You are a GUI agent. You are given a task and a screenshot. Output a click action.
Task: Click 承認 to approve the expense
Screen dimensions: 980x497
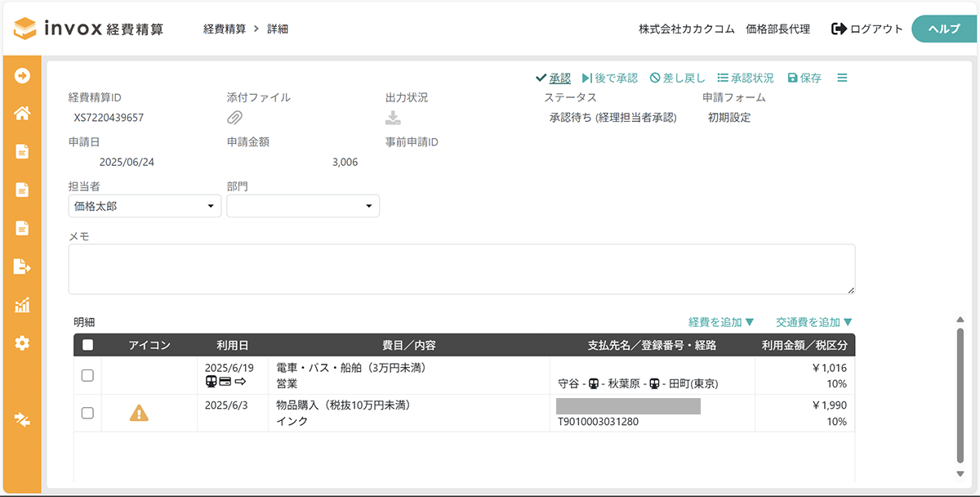[553, 78]
